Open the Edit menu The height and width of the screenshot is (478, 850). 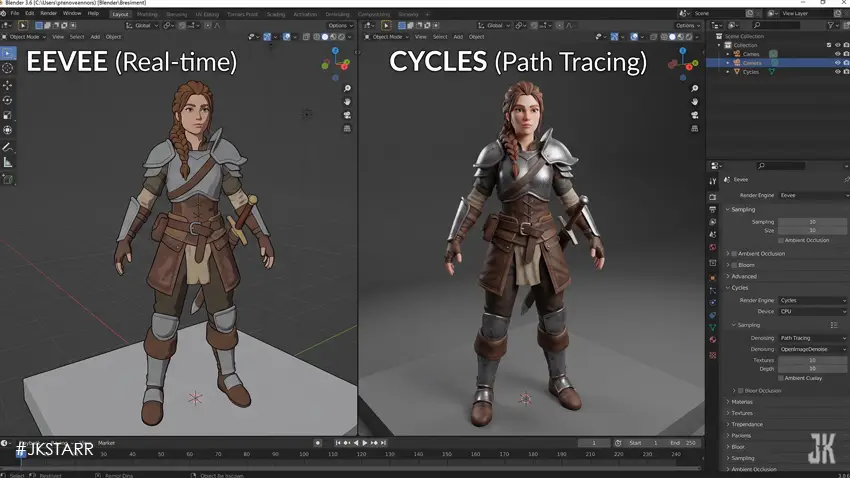[x=29, y=14]
